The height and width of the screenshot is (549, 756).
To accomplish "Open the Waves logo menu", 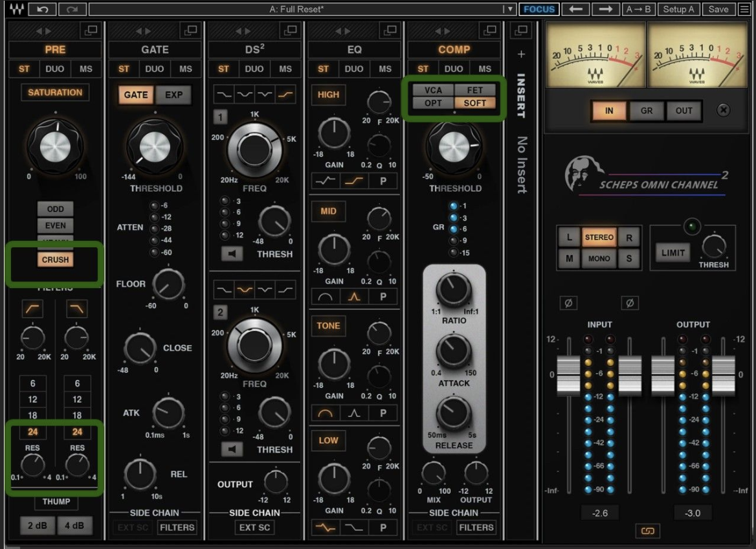I will [16, 9].
